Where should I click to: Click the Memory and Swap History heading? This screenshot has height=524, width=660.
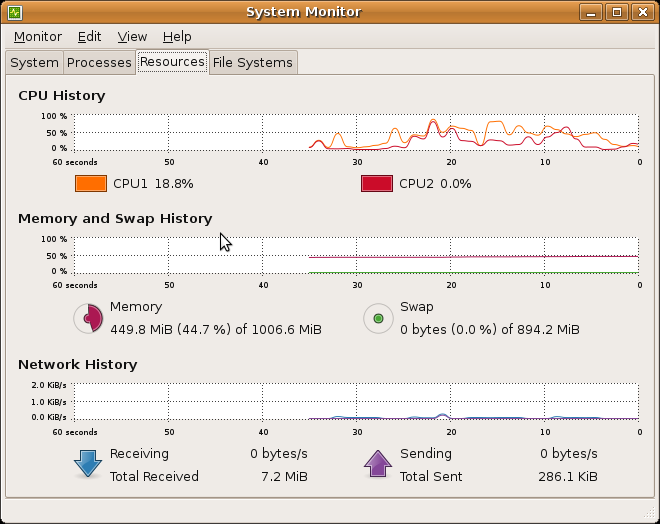[x=115, y=218]
